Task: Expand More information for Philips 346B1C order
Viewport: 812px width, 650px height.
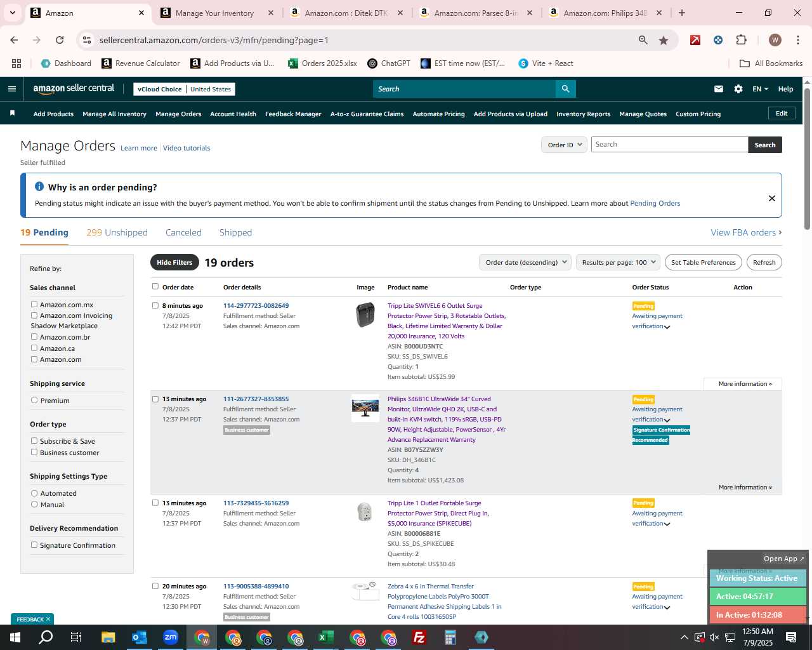Action: (x=745, y=487)
